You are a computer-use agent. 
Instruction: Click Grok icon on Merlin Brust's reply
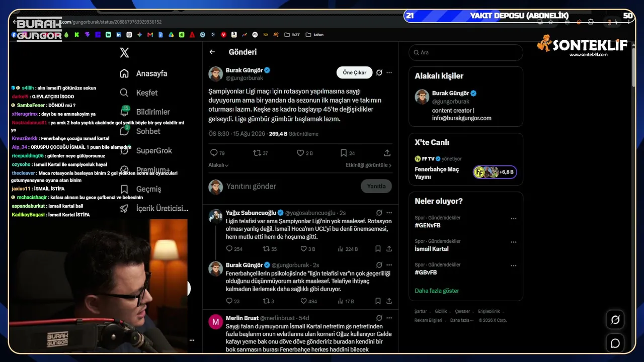[x=379, y=318]
